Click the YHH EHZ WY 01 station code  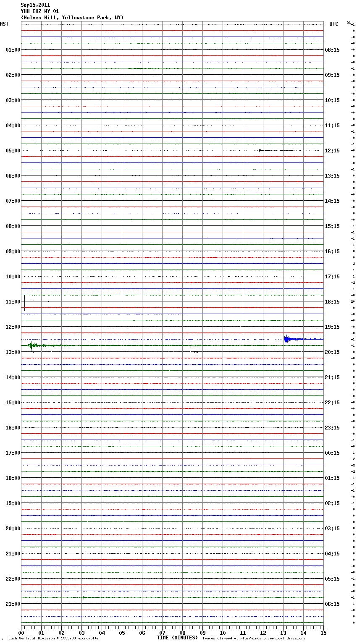click(x=40, y=11)
